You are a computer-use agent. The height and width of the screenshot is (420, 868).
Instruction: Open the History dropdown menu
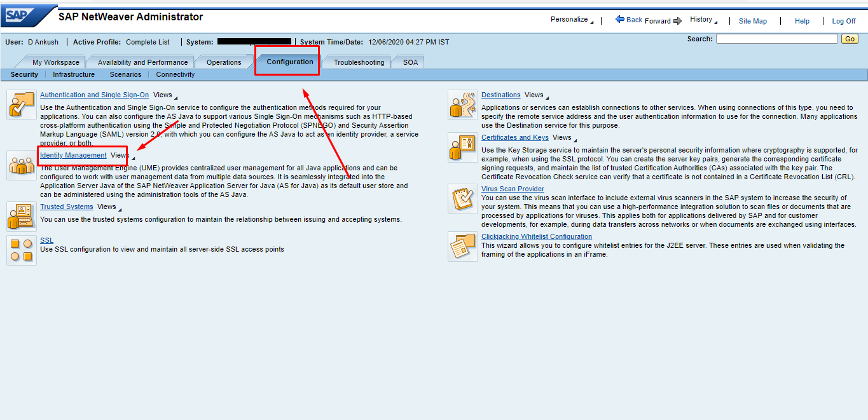click(703, 20)
